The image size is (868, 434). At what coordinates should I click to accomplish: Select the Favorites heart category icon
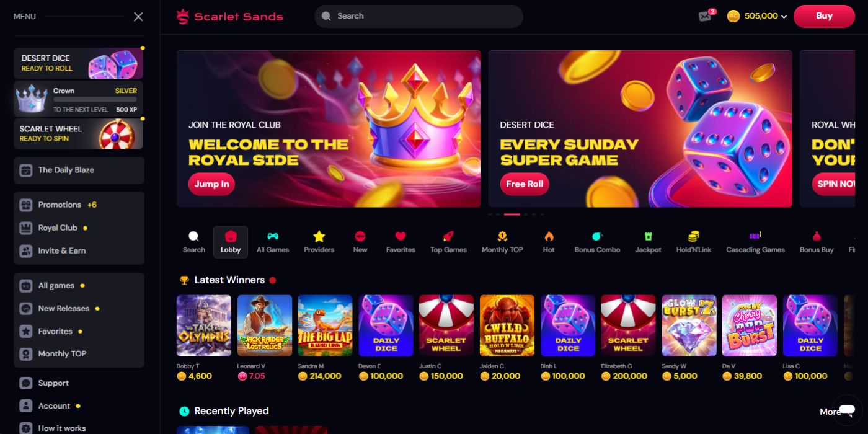pos(401,236)
